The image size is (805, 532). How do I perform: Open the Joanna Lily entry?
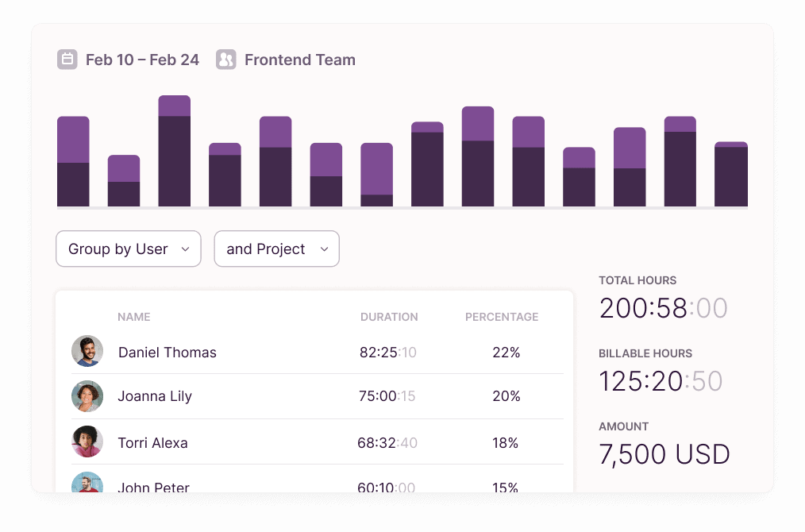point(155,396)
